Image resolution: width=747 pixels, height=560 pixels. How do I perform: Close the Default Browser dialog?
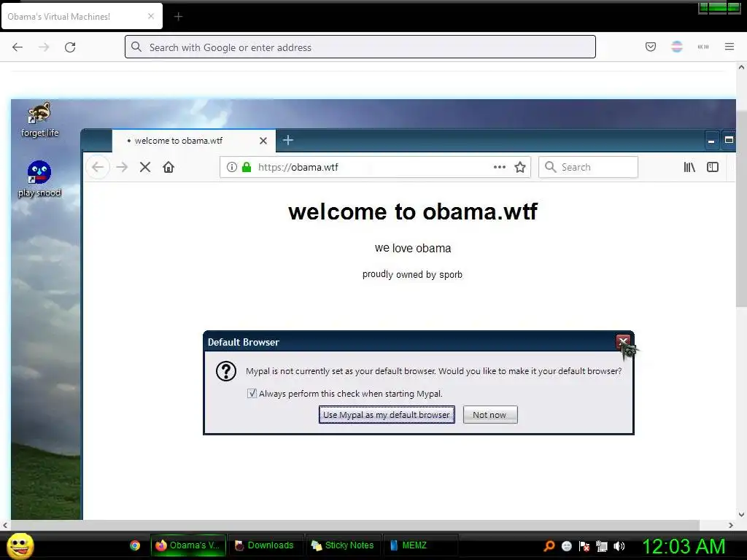click(x=623, y=341)
